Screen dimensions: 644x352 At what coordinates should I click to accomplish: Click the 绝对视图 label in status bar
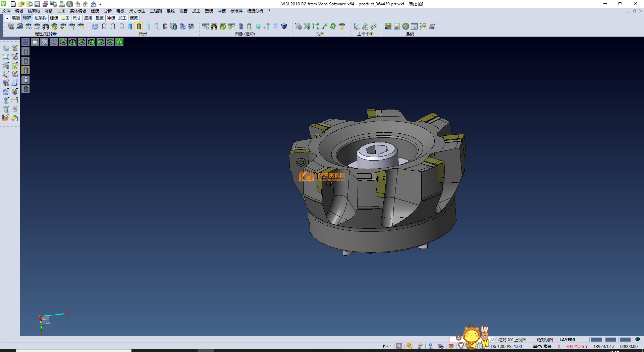[545, 340]
